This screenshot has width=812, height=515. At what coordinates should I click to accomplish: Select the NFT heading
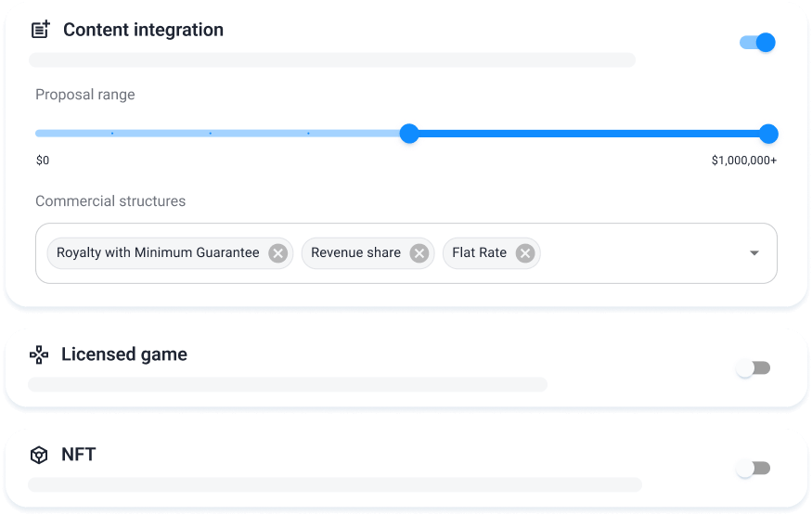79,456
